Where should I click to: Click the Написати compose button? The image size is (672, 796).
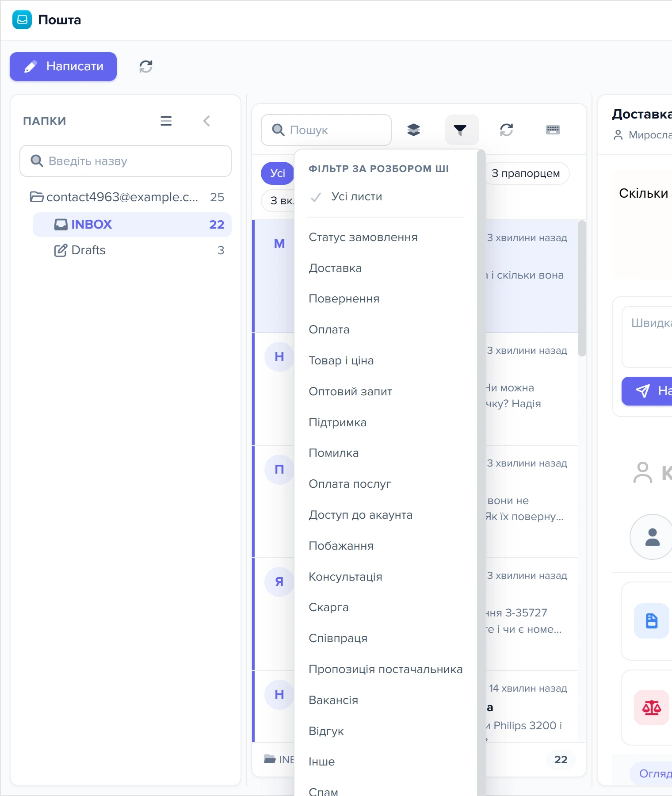(63, 66)
